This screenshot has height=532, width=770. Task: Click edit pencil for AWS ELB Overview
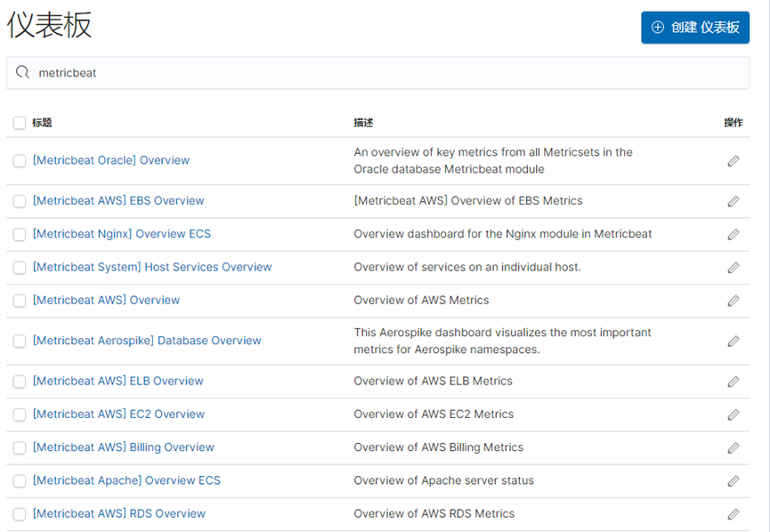point(734,382)
